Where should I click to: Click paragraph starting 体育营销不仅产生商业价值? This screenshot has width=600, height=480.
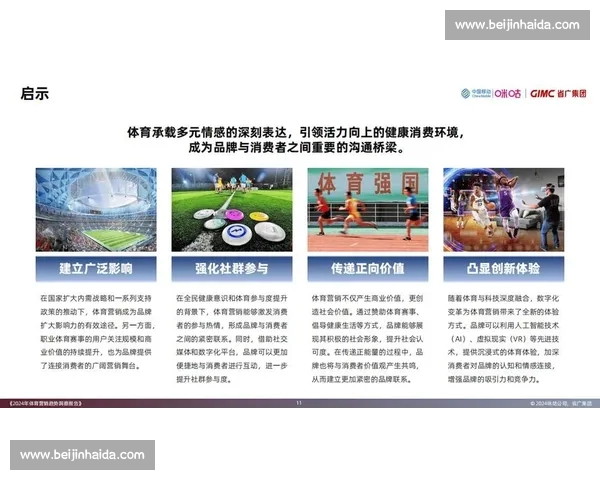pyautogui.click(x=367, y=339)
